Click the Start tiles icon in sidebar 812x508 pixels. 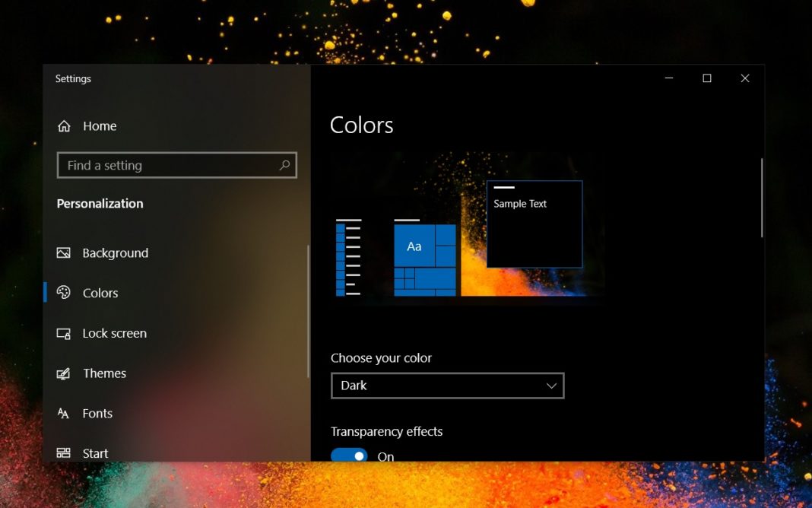(65, 452)
